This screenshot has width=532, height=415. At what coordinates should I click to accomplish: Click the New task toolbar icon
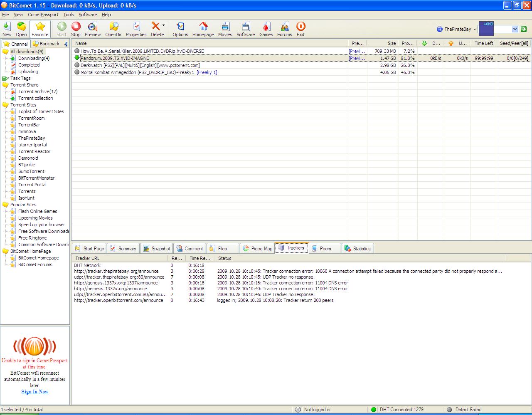[7, 29]
